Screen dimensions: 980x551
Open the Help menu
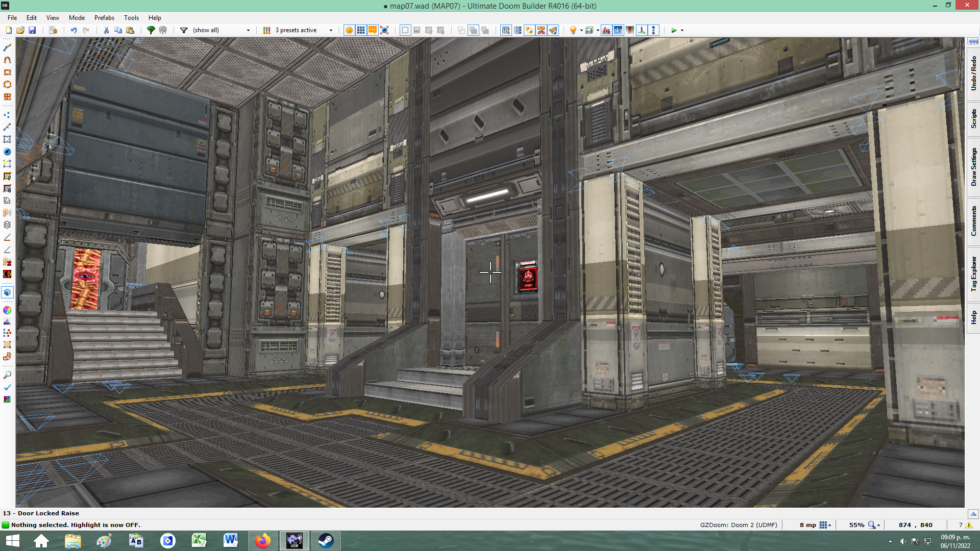[x=155, y=17]
